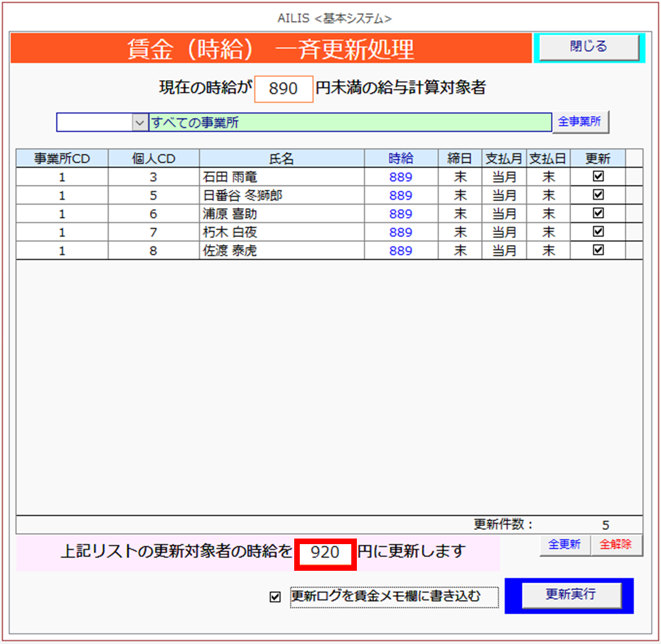The image size is (661, 644).
Task: Toggle 更新 checkbox for 浦原 喜助
Action: pyautogui.click(x=598, y=213)
